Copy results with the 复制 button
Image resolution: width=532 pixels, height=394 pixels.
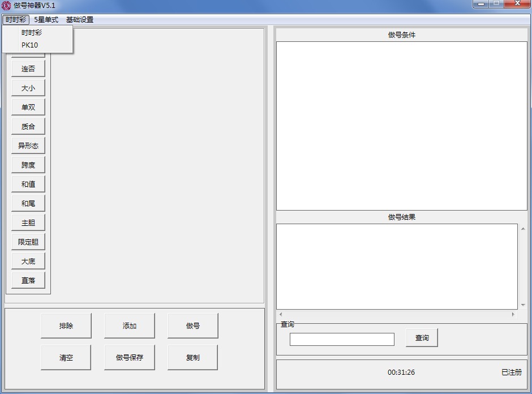193,358
